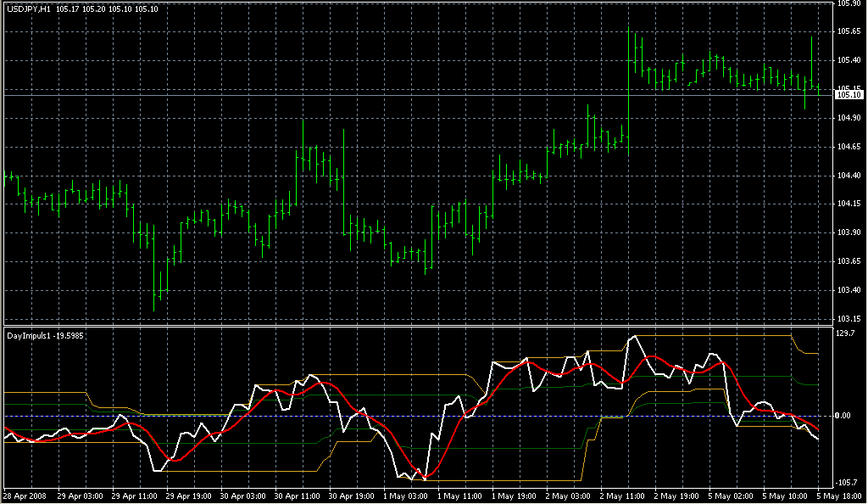Click the 105.90 price scale label
Viewport: 868px width, 504px height.
tap(849, 3)
